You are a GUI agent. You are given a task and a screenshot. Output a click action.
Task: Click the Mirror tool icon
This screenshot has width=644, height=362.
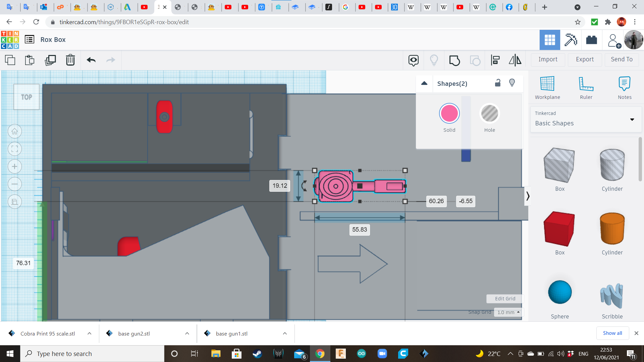[x=515, y=60]
